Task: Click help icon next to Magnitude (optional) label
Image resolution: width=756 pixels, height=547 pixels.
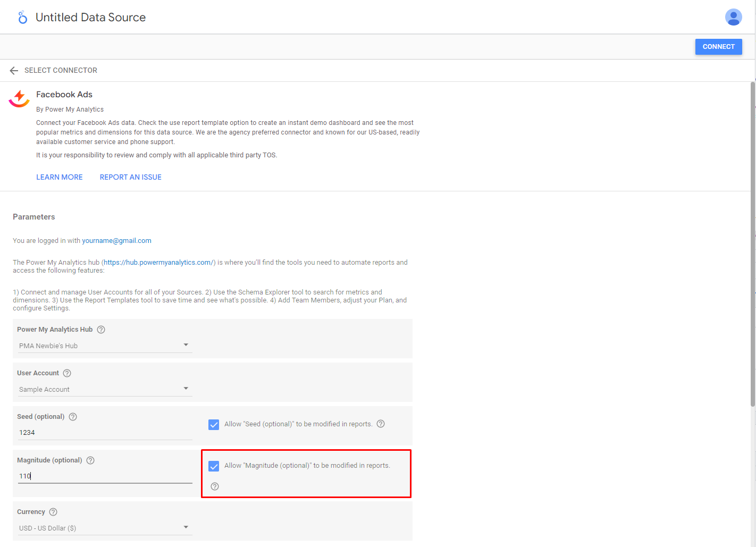Action: click(90, 460)
